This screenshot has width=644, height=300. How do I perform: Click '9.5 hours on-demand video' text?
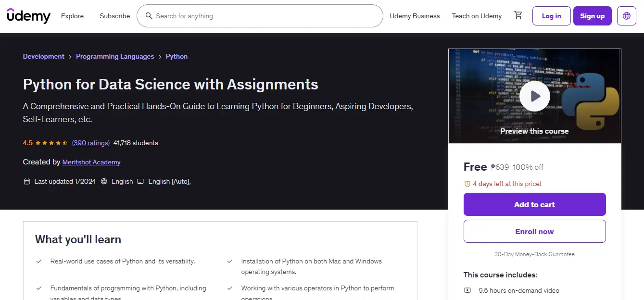[519, 290]
